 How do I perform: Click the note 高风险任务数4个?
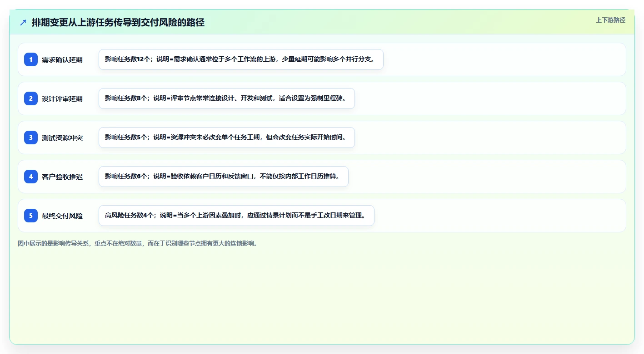pyautogui.click(x=236, y=216)
